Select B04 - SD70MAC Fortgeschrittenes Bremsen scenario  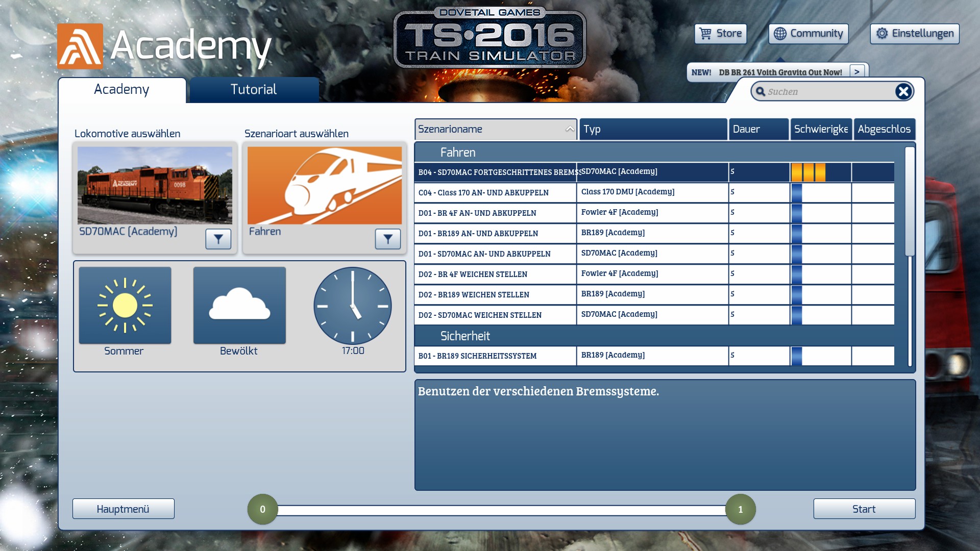coord(654,172)
